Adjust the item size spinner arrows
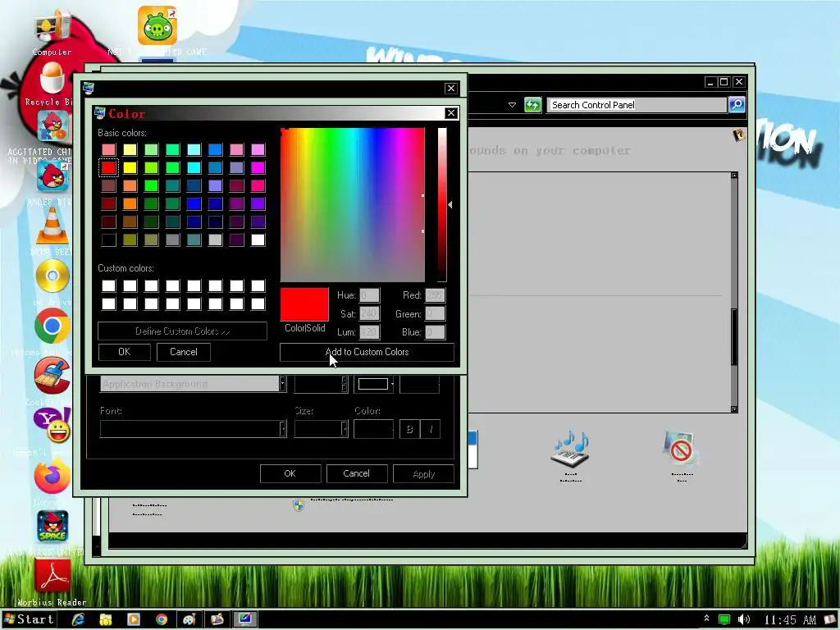 tap(344, 384)
